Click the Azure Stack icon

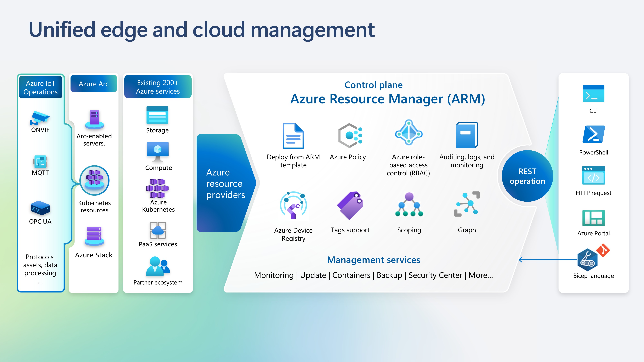pos(94,236)
